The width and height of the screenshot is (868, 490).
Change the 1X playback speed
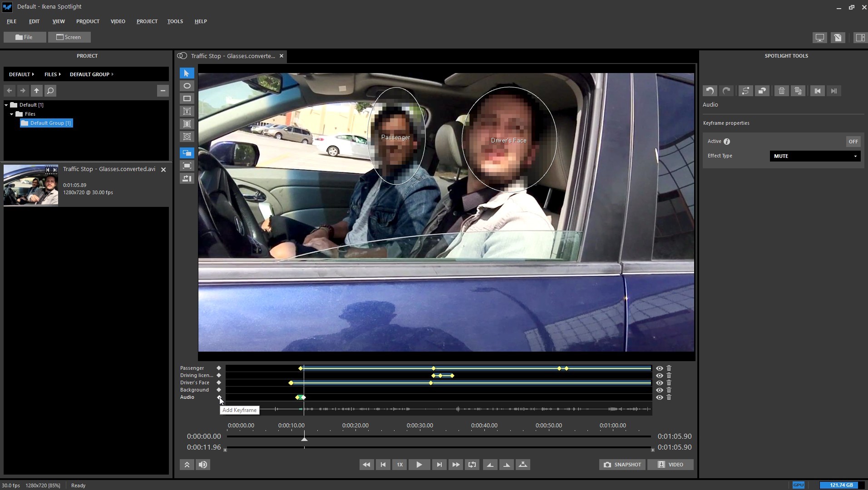point(399,465)
